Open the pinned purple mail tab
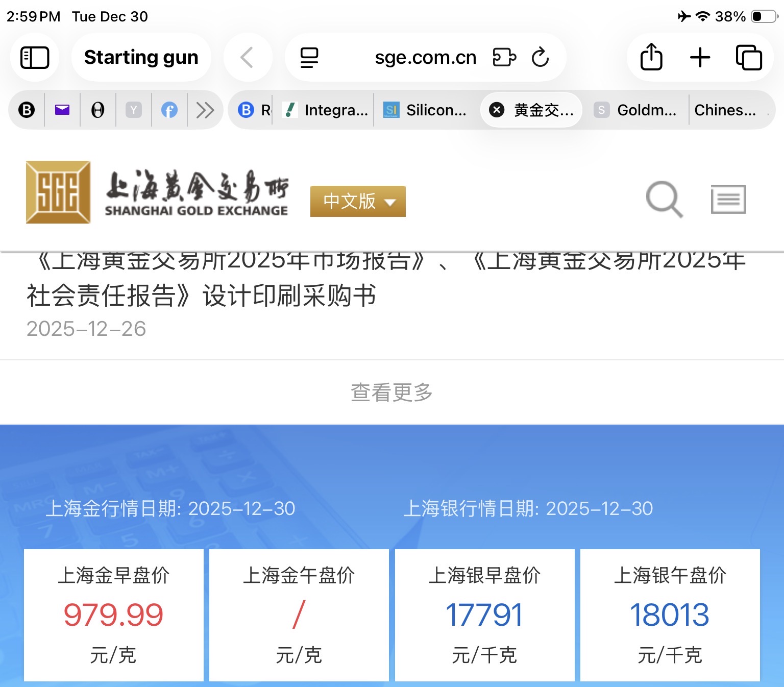 point(62,110)
